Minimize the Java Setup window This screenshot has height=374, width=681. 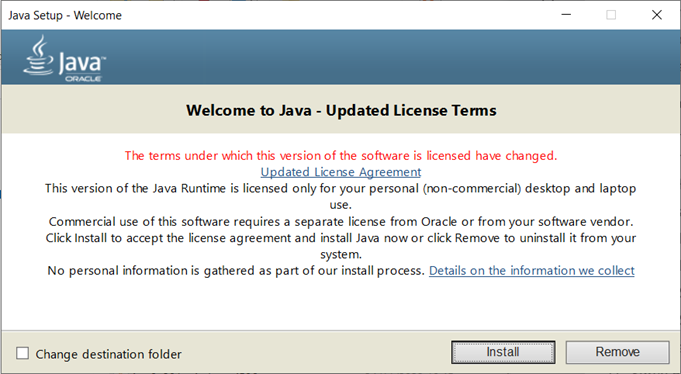(x=566, y=15)
